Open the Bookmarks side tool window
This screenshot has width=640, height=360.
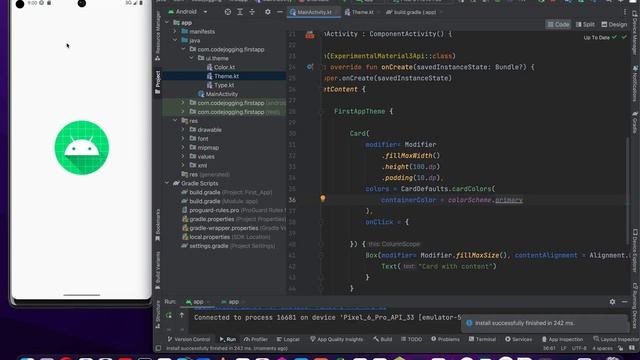[x=158, y=225]
